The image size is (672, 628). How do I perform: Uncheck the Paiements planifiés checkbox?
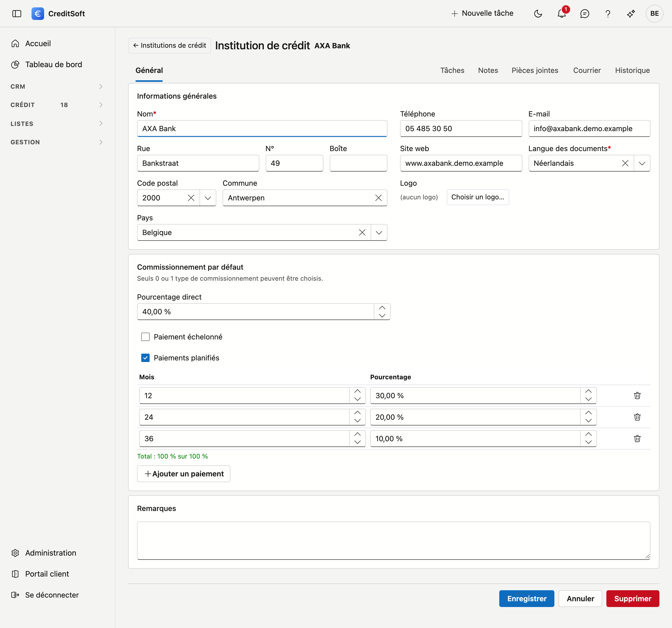click(x=145, y=358)
